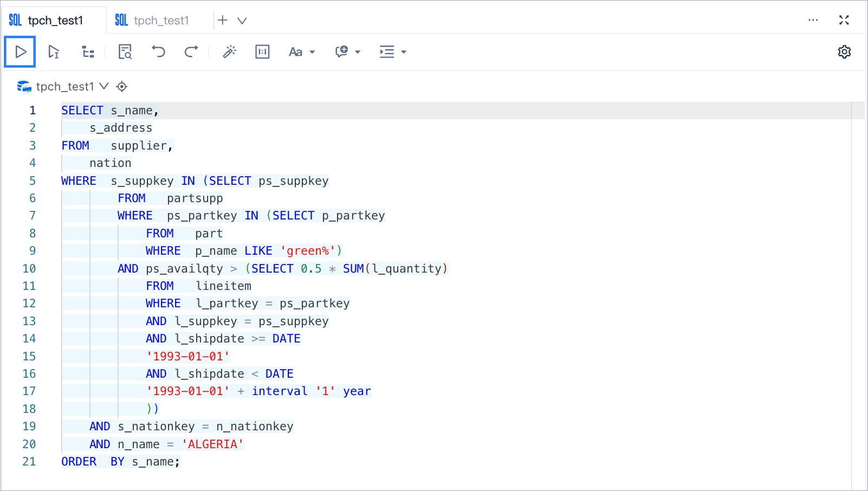
Task: Click SUM function on line 10
Action: pos(353,269)
